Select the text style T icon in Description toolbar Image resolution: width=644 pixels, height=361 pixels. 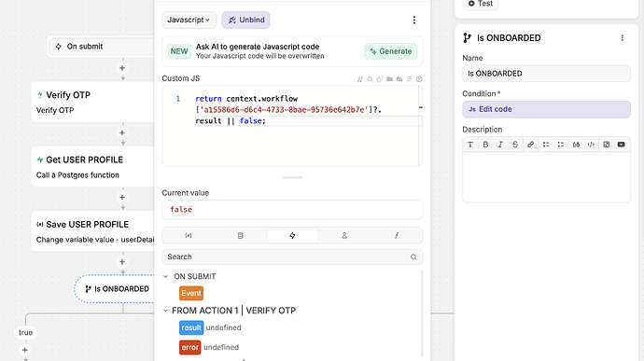(470, 145)
